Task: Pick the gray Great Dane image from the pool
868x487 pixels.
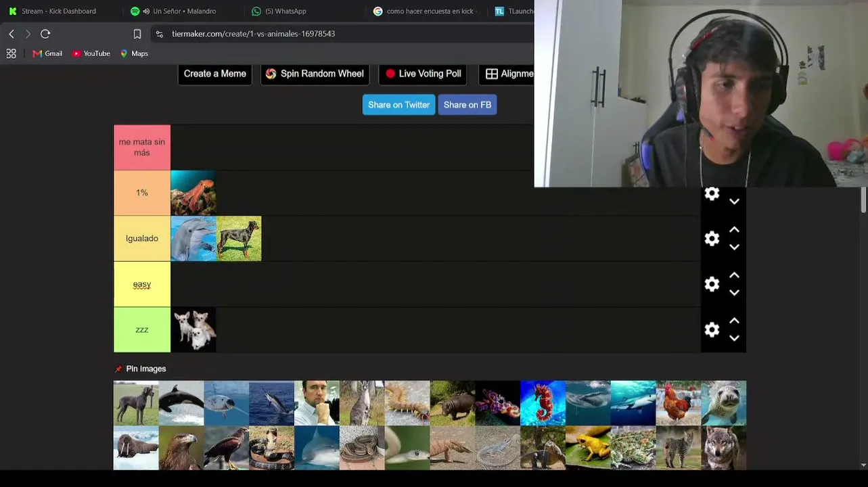Action: 136,403
